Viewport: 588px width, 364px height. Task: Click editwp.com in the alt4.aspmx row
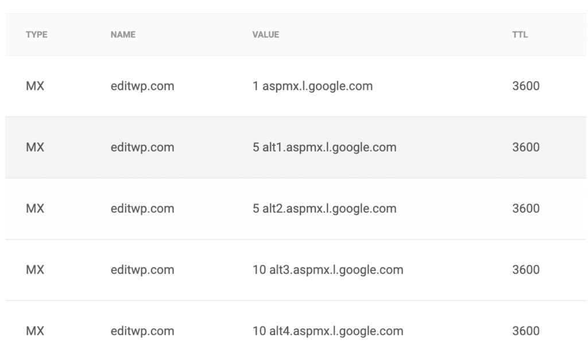(x=142, y=331)
